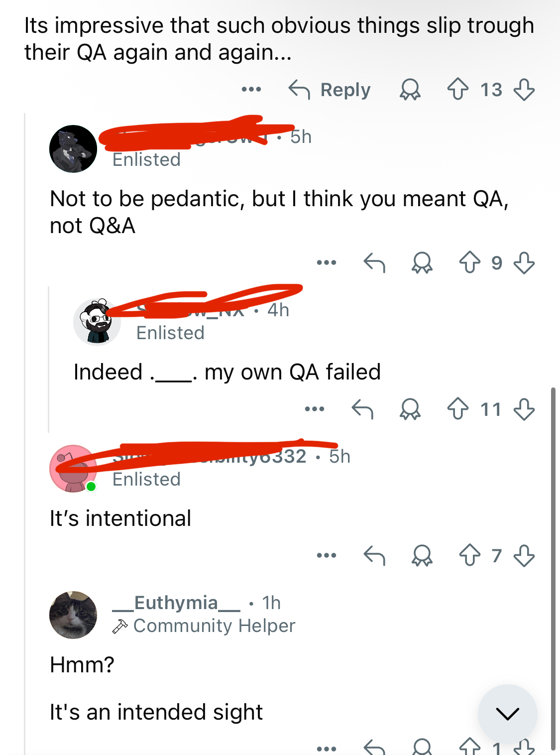
Task: Upvote the comment with 13 points
Action: (x=457, y=90)
